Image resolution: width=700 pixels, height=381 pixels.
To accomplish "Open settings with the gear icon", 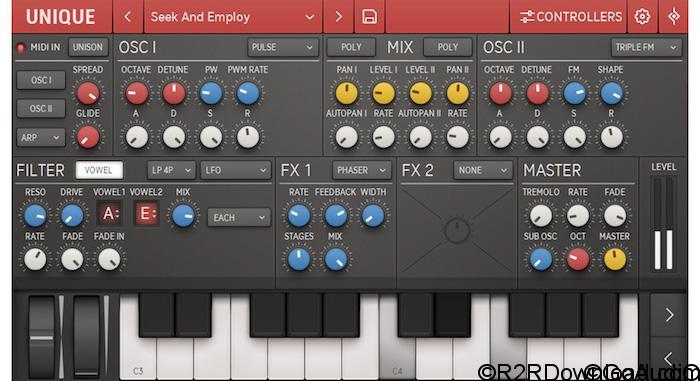I will [x=642, y=17].
